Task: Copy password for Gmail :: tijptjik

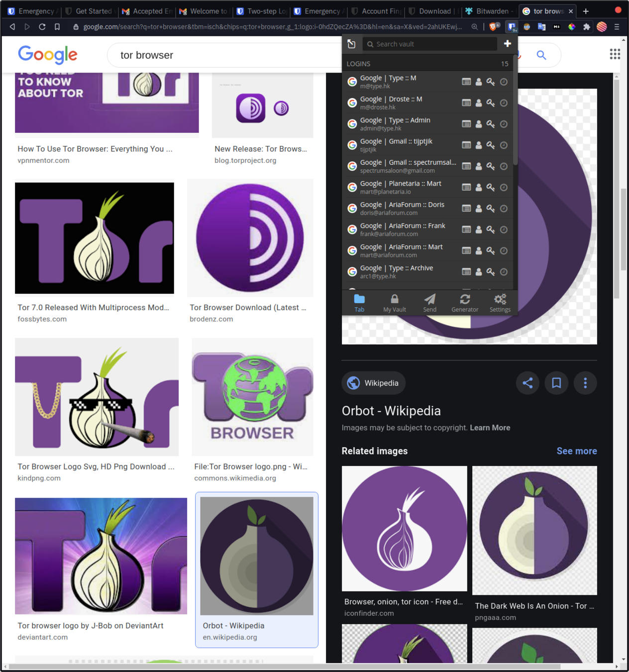Action: (x=491, y=145)
